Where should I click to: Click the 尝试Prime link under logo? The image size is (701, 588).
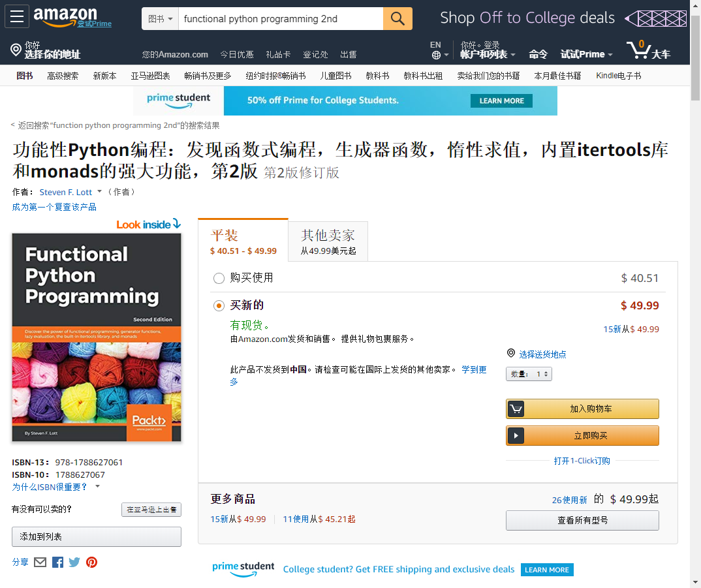(95, 23)
